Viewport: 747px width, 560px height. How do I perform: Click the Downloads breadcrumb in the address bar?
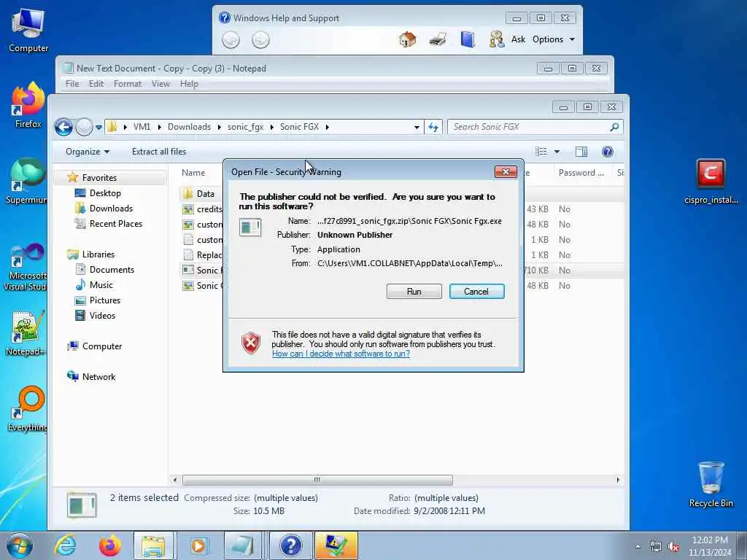pyautogui.click(x=189, y=127)
